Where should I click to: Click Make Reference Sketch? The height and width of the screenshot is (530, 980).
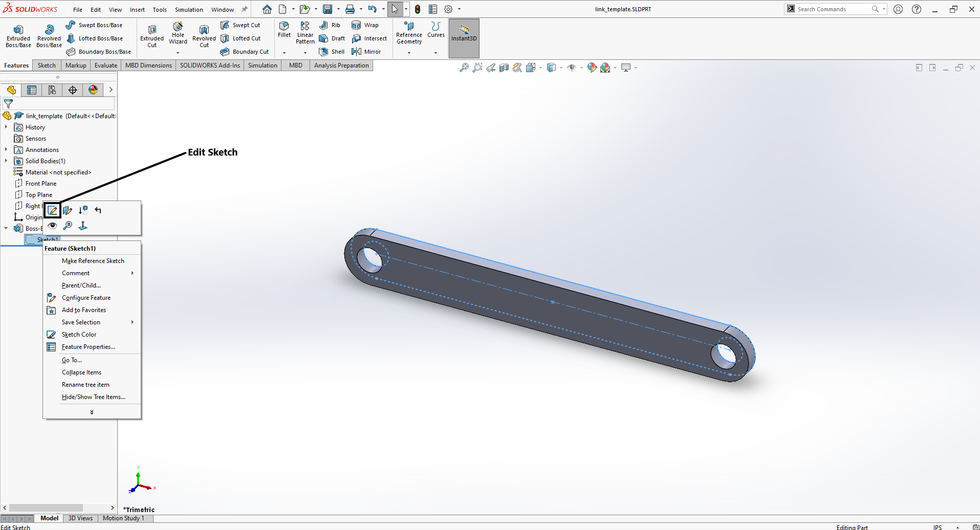point(92,260)
